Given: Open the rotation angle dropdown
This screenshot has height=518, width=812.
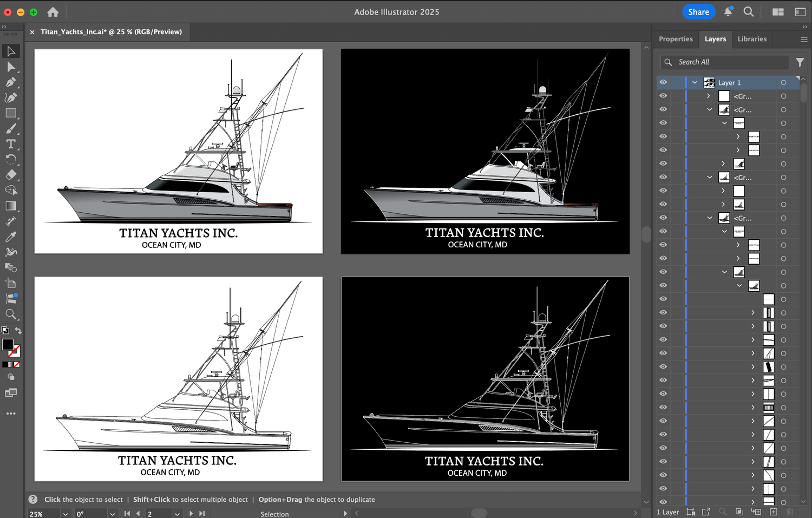Looking at the screenshot, I should point(113,514).
